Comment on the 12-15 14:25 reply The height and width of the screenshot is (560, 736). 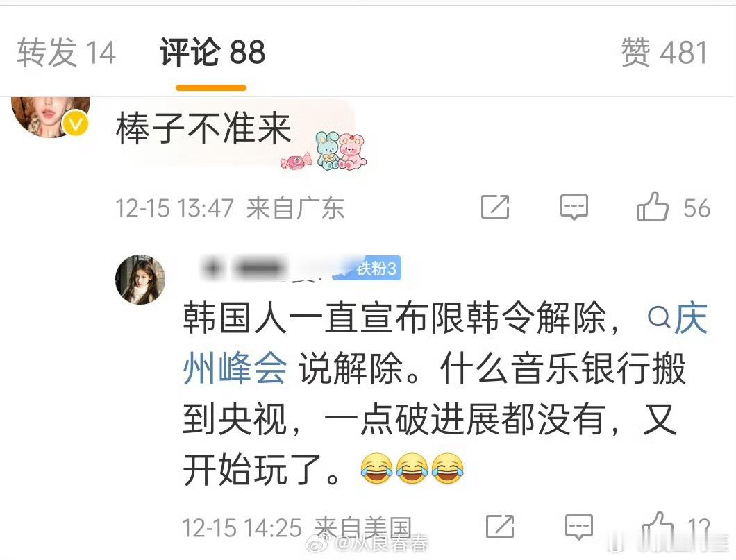click(x=579, y=527)
